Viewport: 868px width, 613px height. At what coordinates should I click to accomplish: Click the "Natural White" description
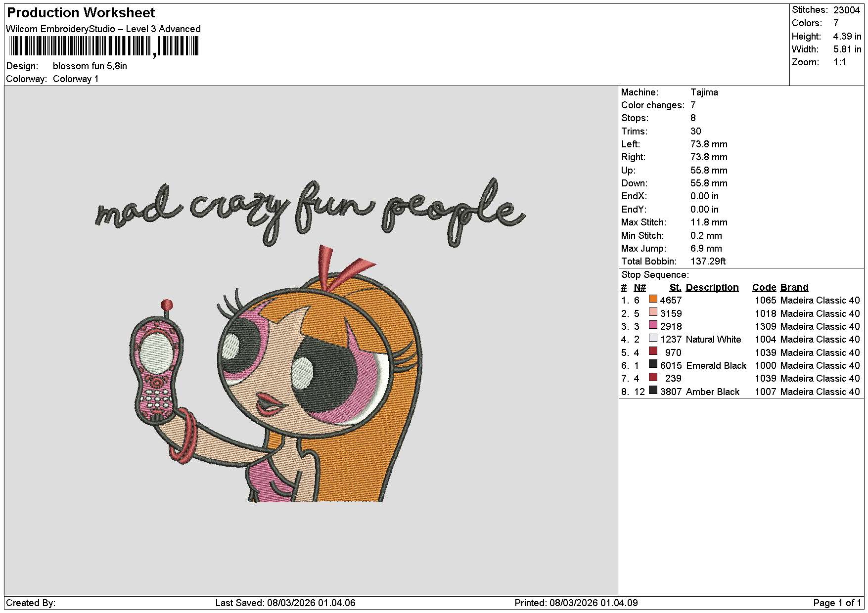tap(713, 340)
